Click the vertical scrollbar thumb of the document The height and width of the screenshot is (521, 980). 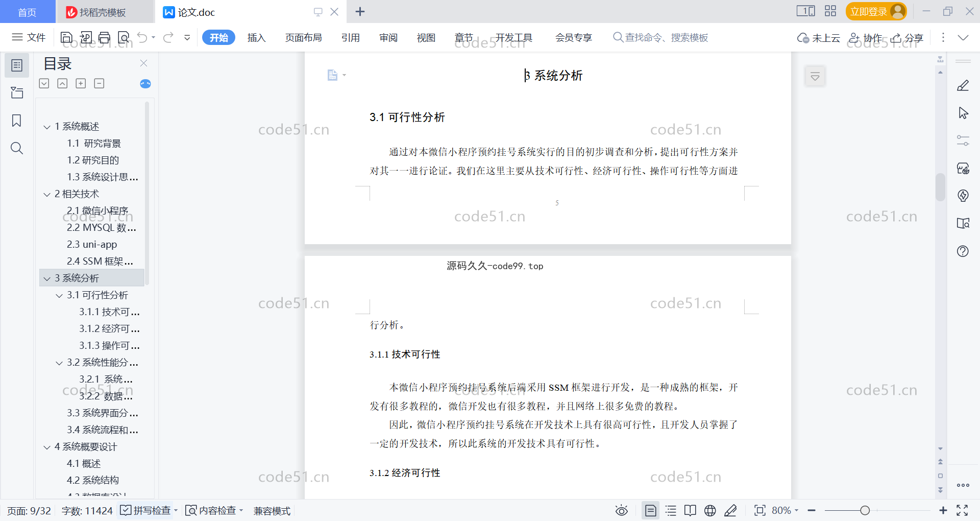coord(940,187)
